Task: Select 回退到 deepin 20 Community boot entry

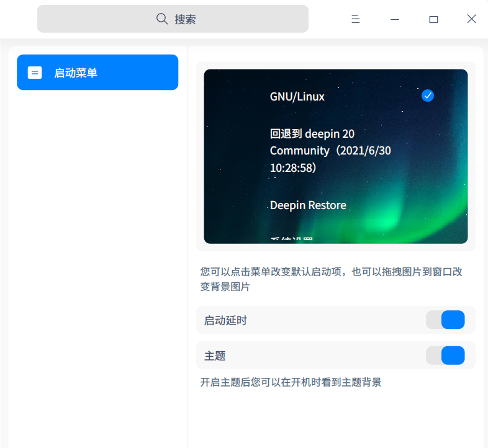Action: click(x=330, y=151)
